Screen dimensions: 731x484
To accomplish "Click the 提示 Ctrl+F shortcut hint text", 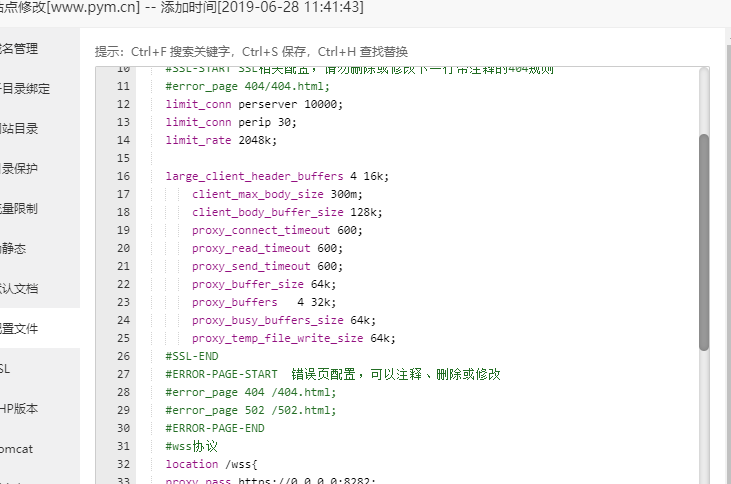I will pos(251,51).
